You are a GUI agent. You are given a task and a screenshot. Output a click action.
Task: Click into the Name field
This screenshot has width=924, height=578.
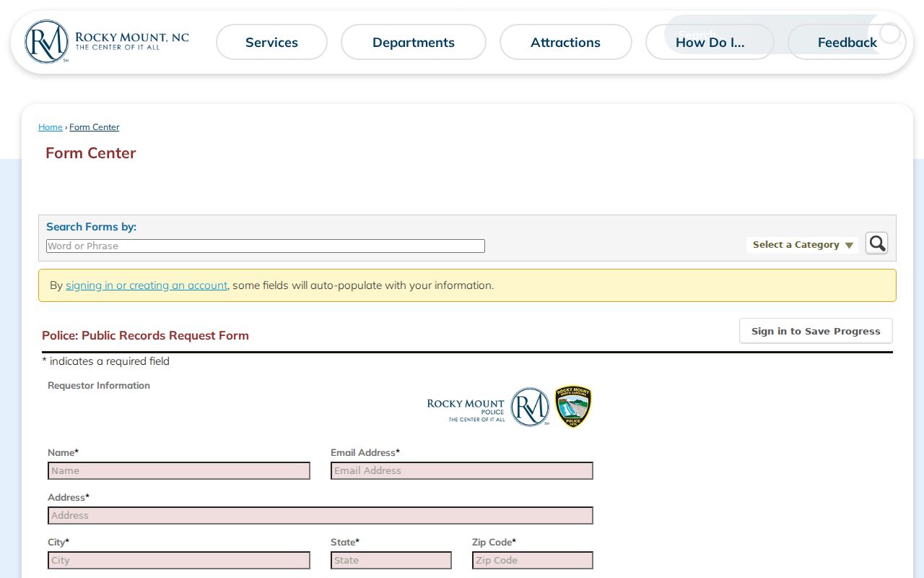tap(179, 470)
